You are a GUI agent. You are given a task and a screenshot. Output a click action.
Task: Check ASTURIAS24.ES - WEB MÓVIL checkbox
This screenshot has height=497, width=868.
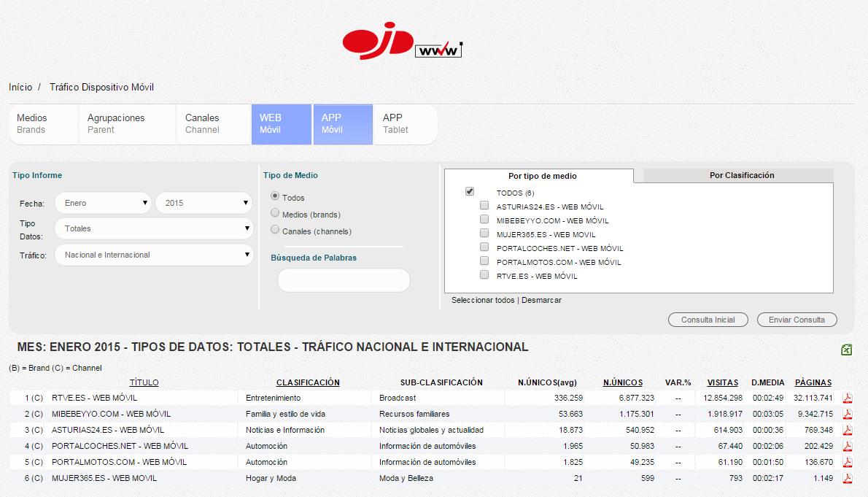click(484, 206)
